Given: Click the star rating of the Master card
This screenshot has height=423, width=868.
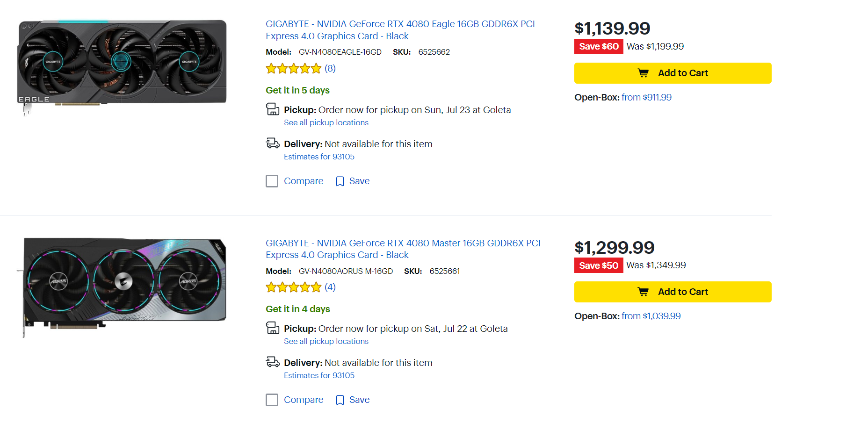Looking at the screenshot, I should coord(293,287).
